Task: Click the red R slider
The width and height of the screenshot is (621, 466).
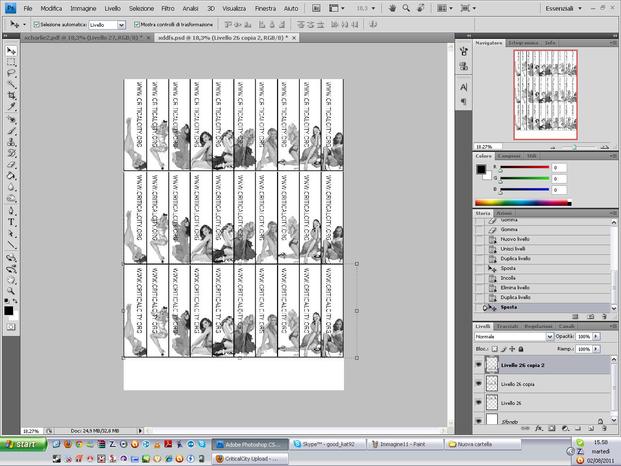Action: (x=524, y=167)
